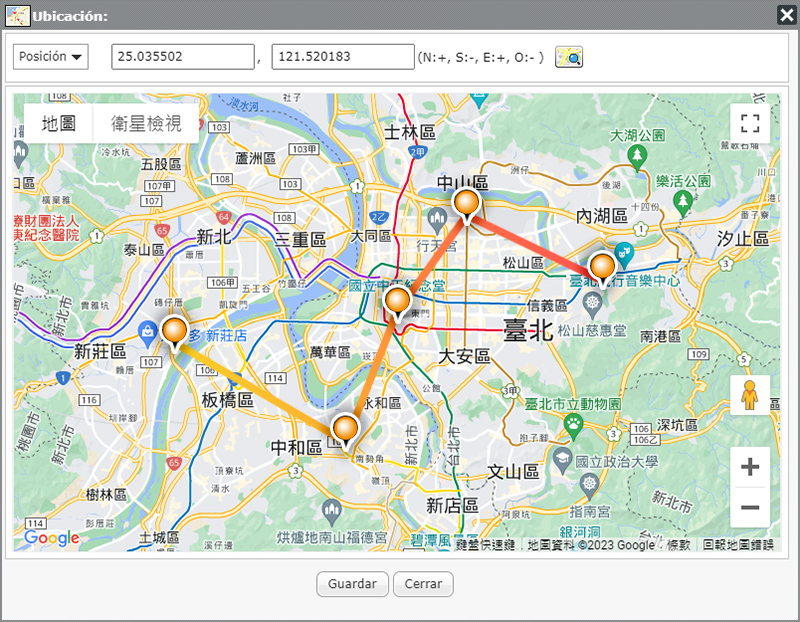
Task: Click the 士林區 district label
Action: click(x=410, y=133)
